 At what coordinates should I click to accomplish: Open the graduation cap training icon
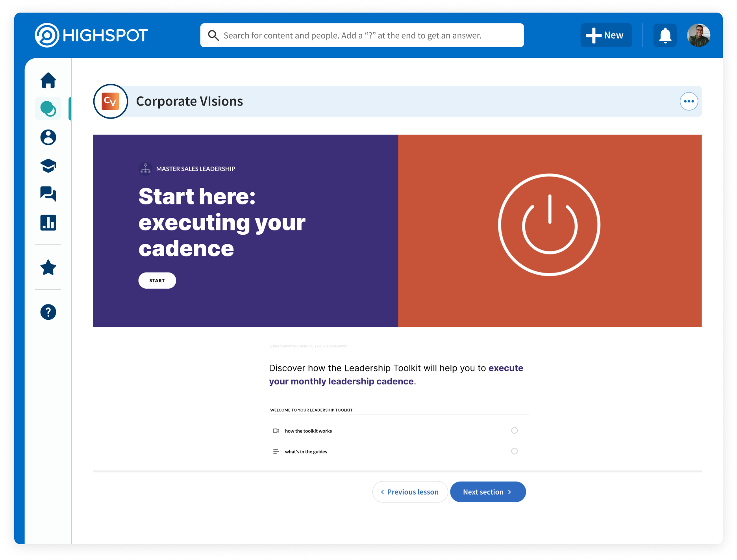pos(48,166)
